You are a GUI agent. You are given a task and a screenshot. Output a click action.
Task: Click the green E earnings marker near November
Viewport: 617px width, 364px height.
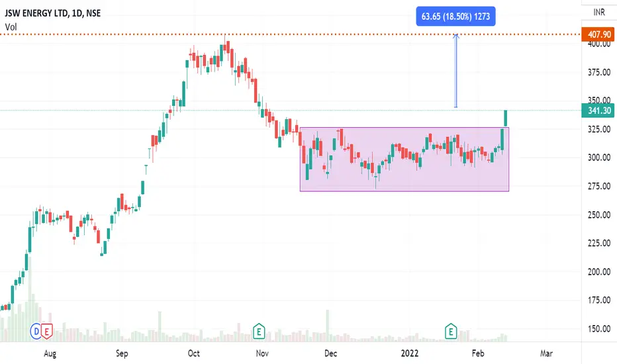(x=259, y=332)
